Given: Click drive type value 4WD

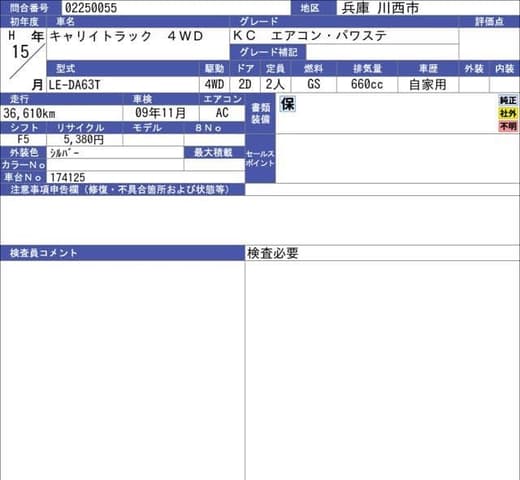Looking at the screenshot, I should tap(214, 84).
